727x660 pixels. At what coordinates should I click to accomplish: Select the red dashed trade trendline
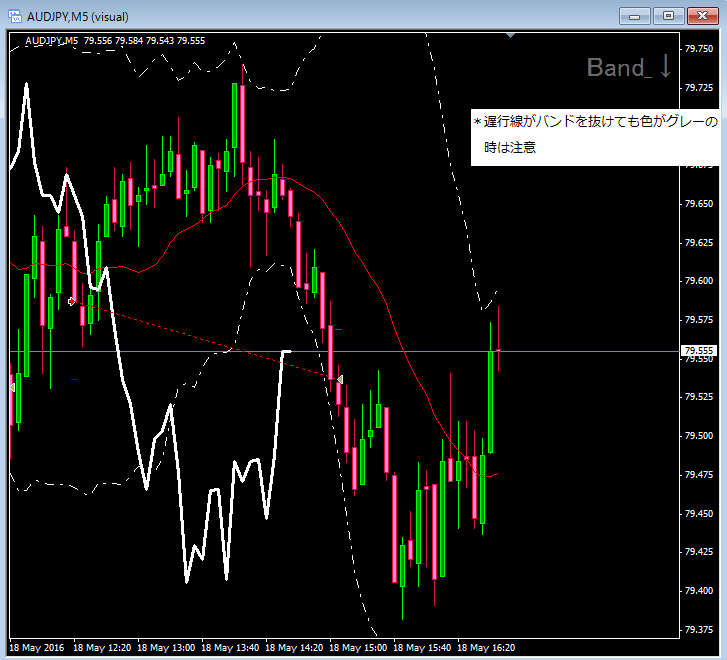200,339
